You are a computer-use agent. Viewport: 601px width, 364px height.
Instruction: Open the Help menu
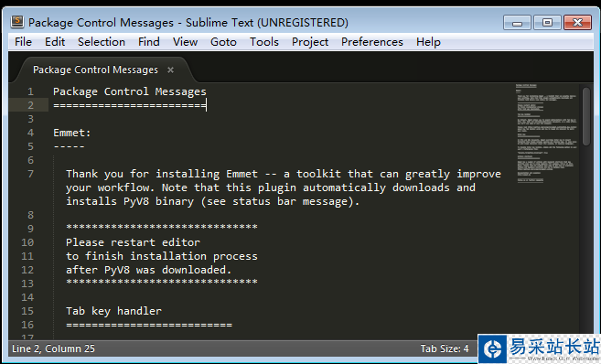pos(428,42)
